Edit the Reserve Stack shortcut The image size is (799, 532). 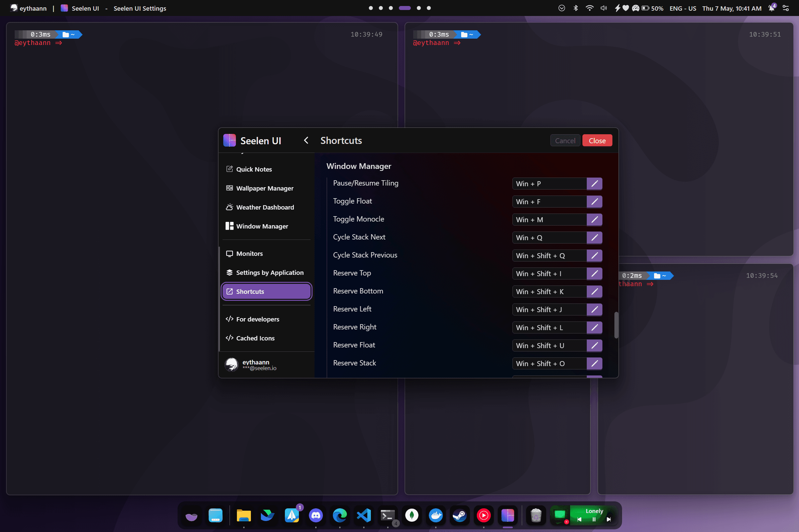[594, 363]
